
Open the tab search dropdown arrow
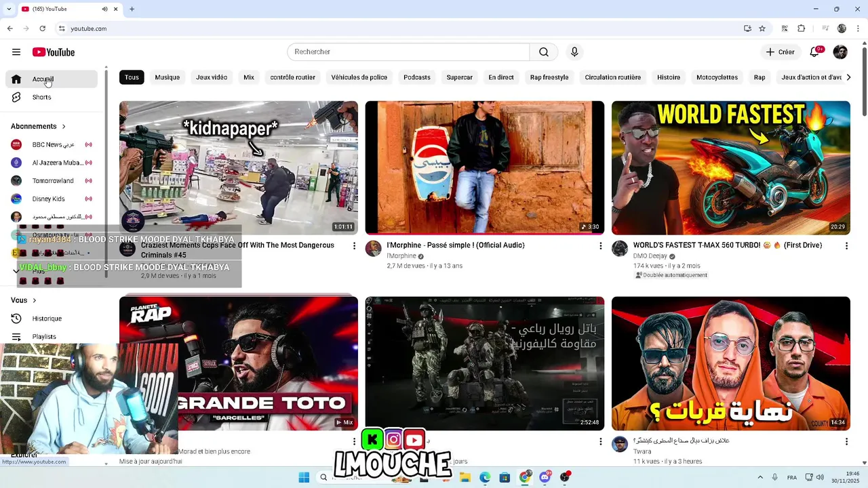pyautogui.click(x=9, y=9)
